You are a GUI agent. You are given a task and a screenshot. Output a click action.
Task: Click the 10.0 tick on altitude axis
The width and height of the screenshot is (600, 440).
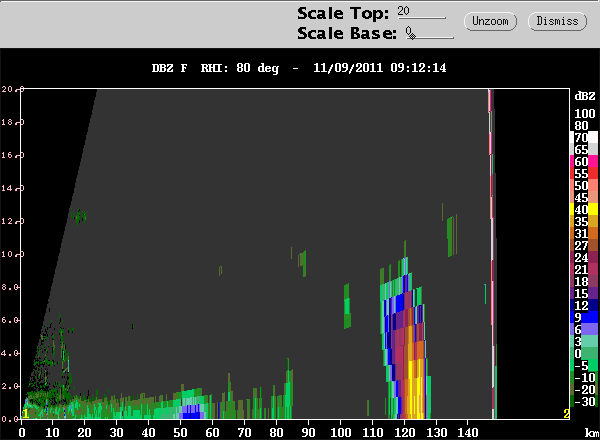pyautogui.click(x=12, y=254)
